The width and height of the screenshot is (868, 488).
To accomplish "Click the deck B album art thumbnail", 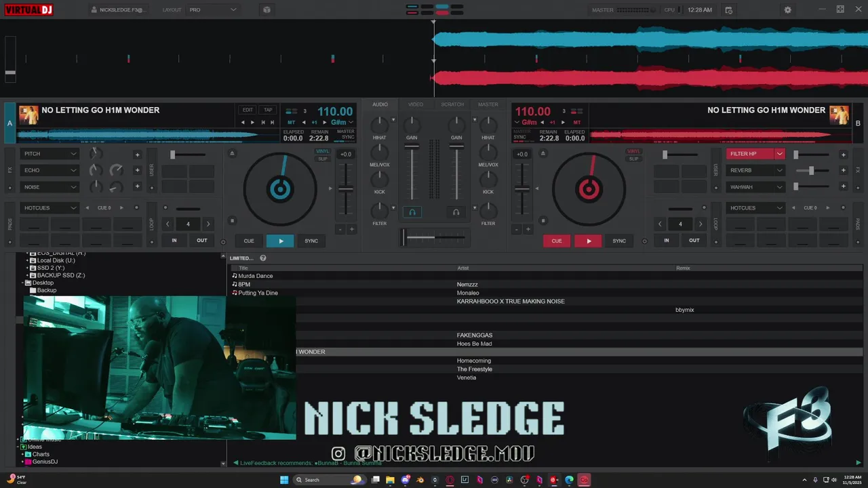I will point(840,115).
